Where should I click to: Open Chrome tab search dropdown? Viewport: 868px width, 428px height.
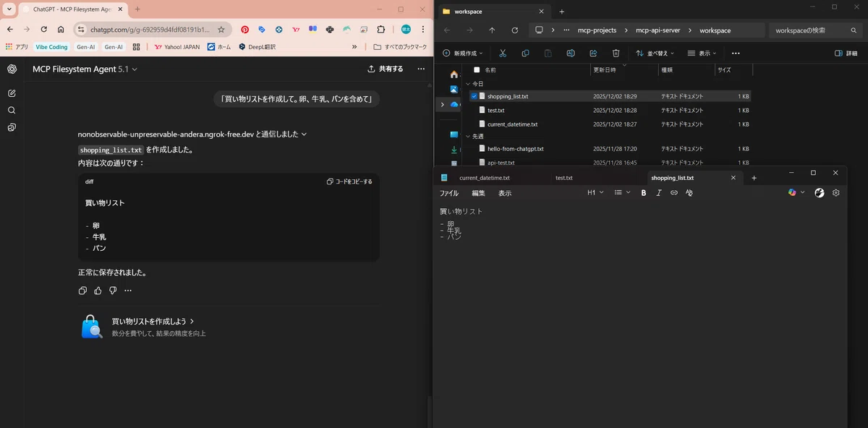[9, 9]
